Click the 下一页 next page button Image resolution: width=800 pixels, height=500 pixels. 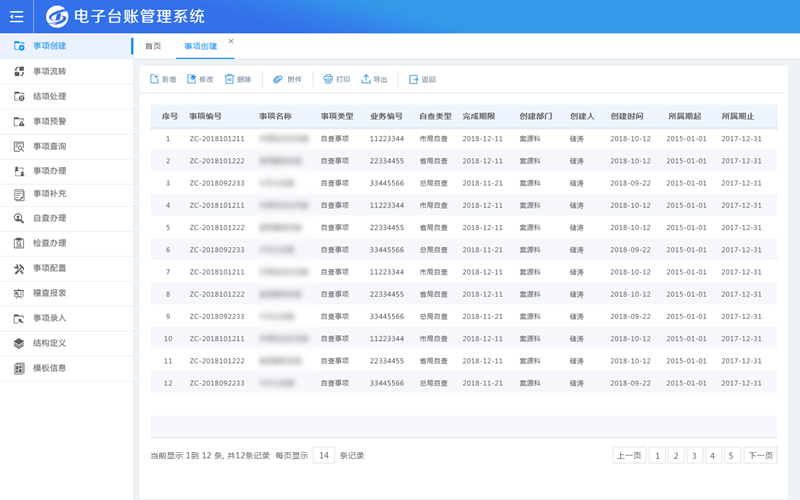click(760, 456)
